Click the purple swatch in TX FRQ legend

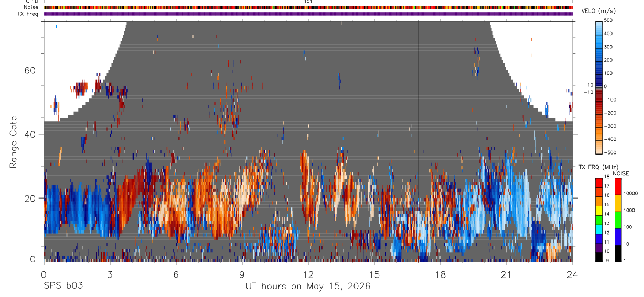click(599, 248)
